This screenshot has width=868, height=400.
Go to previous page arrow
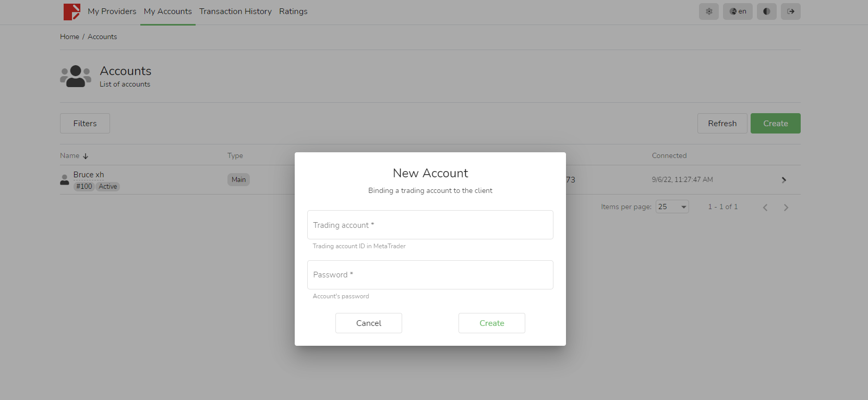point(765,208)
